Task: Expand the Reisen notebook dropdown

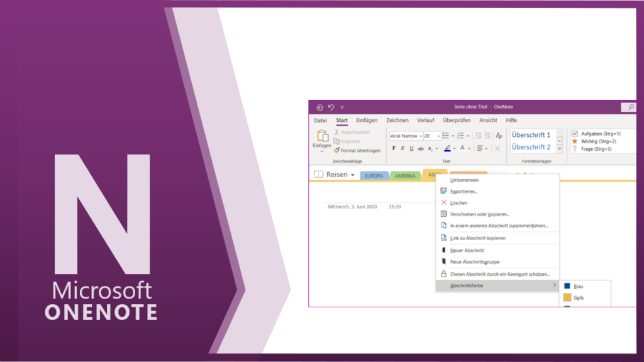Action: pyautogui.click(x=353, y=175)
